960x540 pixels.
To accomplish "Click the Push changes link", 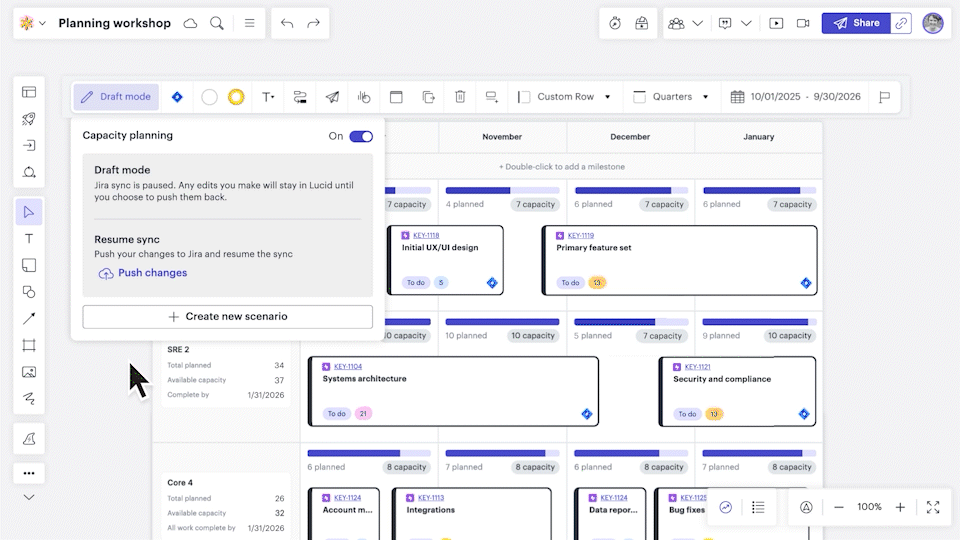I will pos(152,273).
